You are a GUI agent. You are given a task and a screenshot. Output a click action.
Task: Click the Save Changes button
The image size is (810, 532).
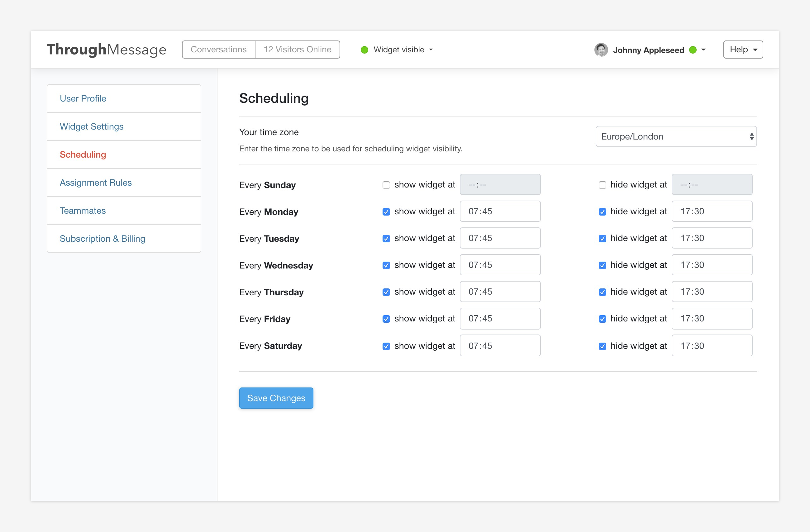coord(276,398)
